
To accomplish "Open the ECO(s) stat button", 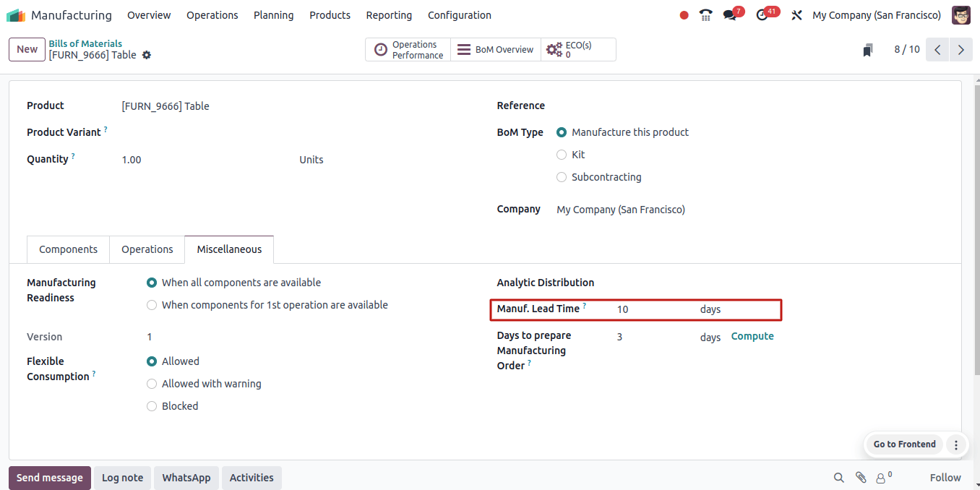I will point(578,50).
